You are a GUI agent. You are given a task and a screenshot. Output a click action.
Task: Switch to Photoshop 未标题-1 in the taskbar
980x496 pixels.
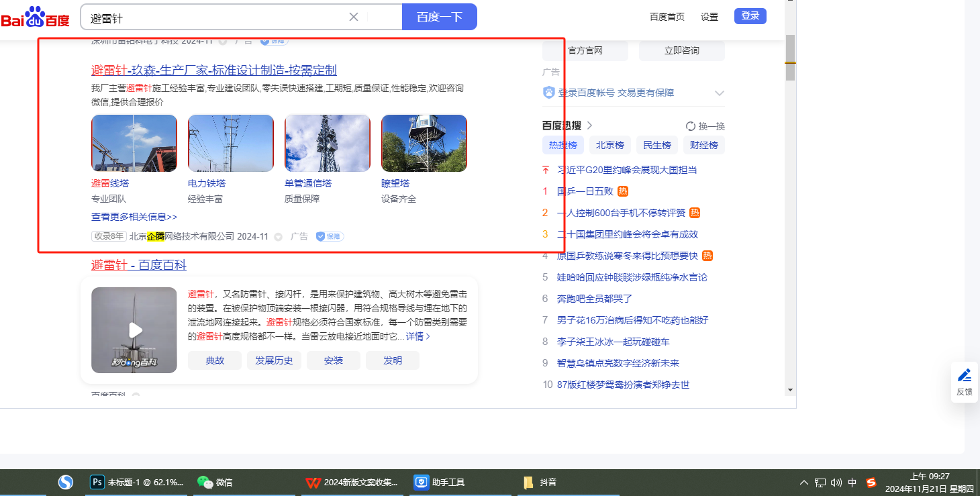click(x=137, y=482)
